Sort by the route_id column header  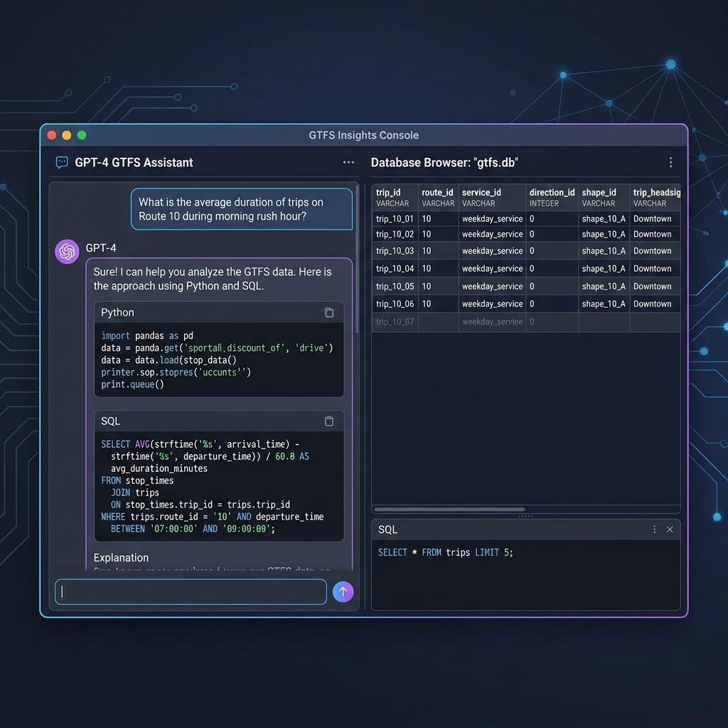click(438, 198)
